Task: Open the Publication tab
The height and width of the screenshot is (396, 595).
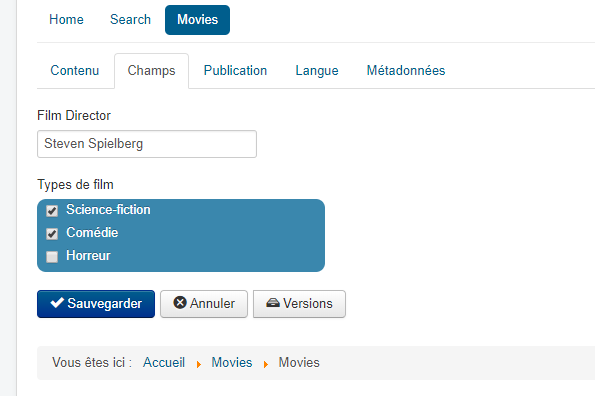Action: pyautogui.click(x=235, y=71)
